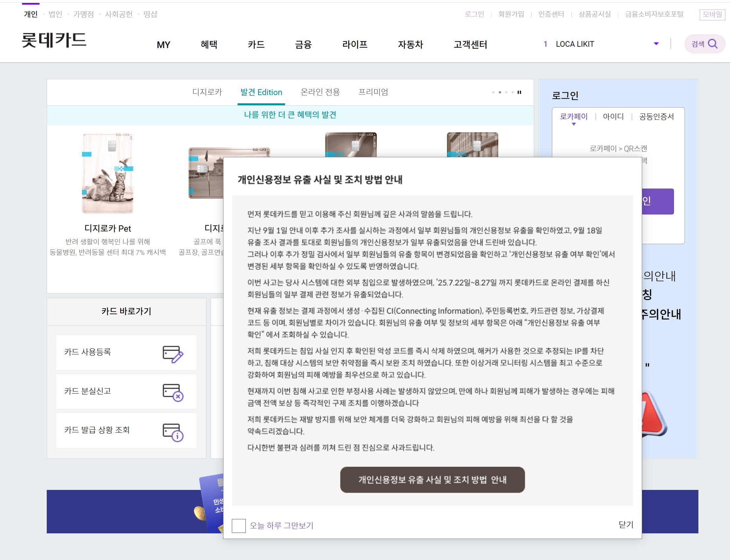
Task: Check the 오늘 하루 그만보기 checkbox
Action: click(x=238, y=526)
